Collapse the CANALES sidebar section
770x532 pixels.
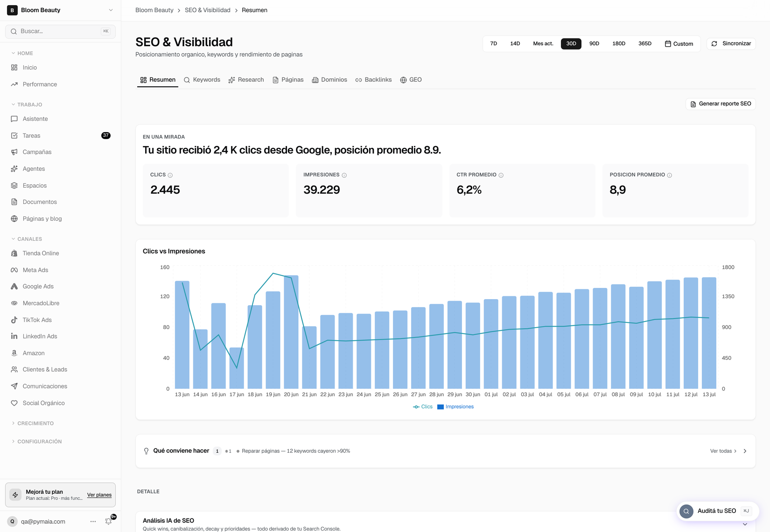click(27, 239)
